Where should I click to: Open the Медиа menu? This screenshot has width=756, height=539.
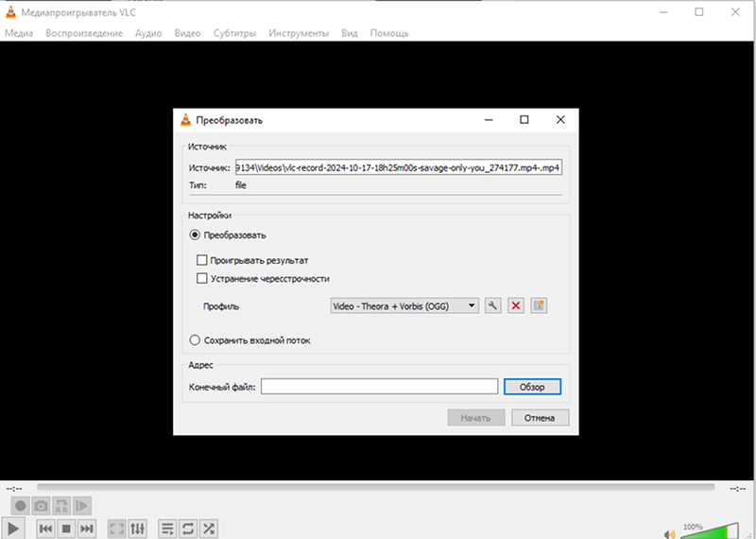point(19,33)
